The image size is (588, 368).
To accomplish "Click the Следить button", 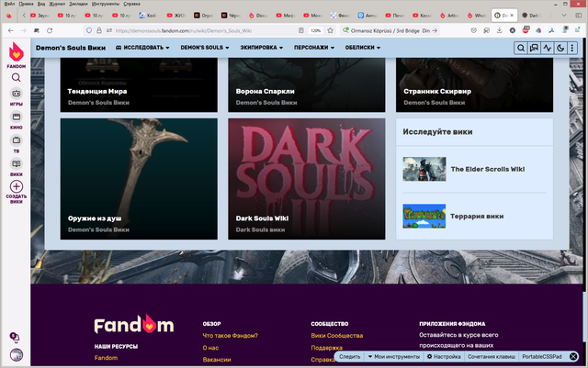I will coord(349,356).
